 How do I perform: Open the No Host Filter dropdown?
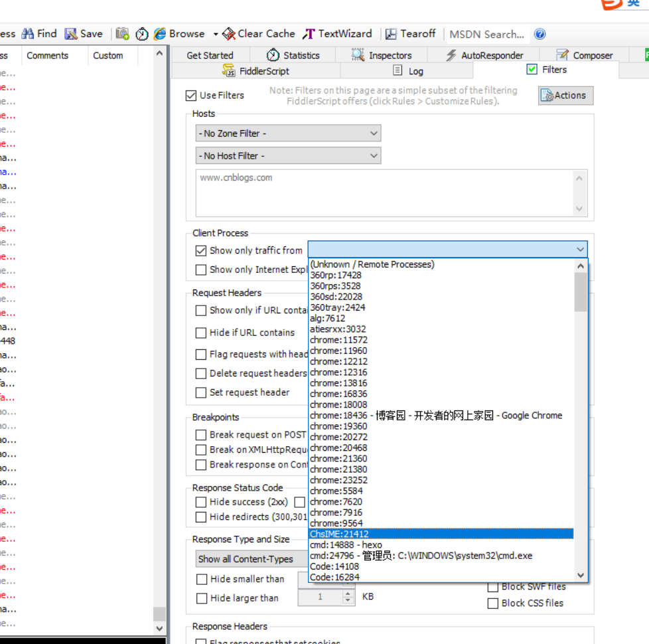tap(288, 156)
